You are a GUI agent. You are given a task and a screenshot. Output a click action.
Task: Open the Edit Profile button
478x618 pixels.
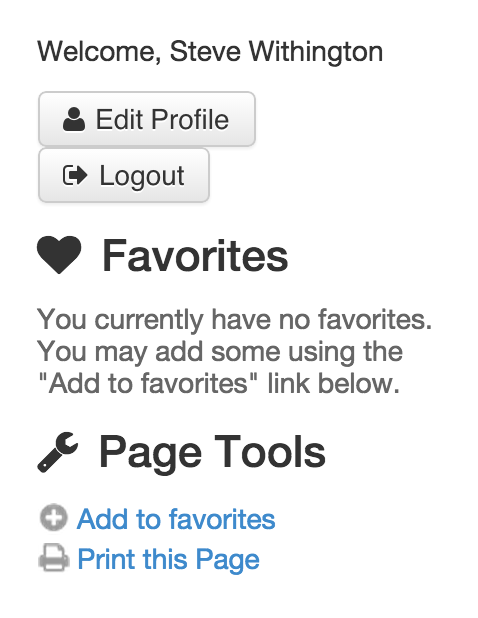point(147,119)
